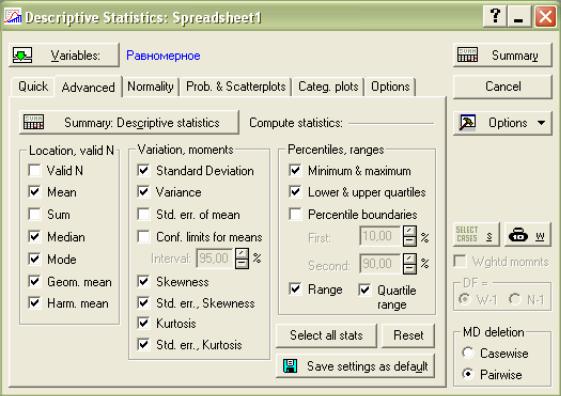Open the Options tab
The height and width of the screenshot is (396, 561).
pyautogui.click(x=390, y=87)
